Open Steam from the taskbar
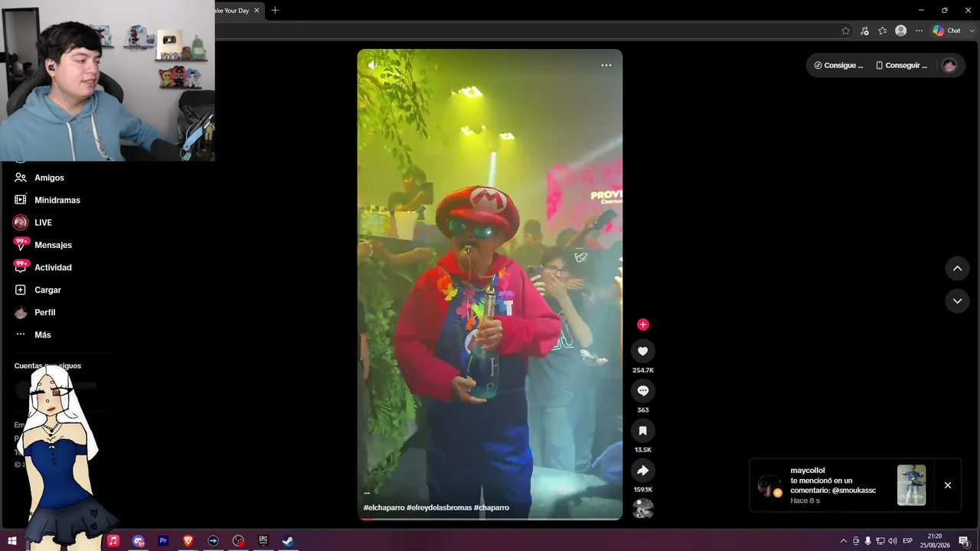Image resolution: width=980 pixels, height=551 pixels. (x=288, y=541)
